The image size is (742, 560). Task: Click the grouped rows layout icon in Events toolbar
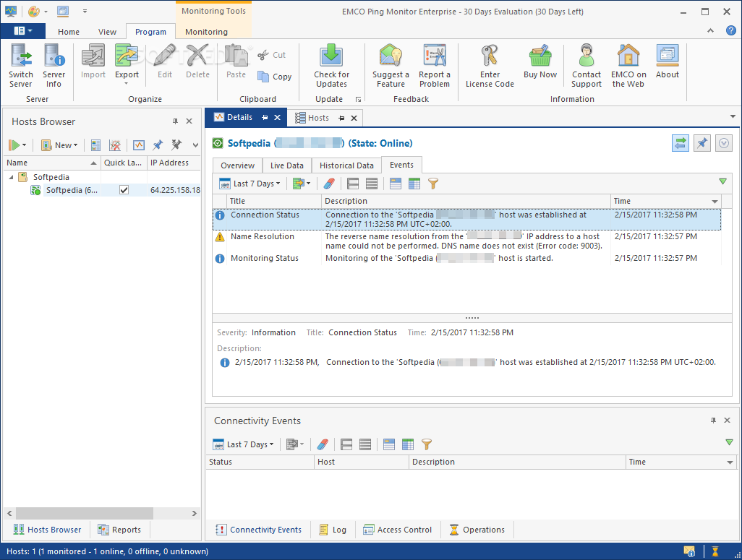point(353,184)
